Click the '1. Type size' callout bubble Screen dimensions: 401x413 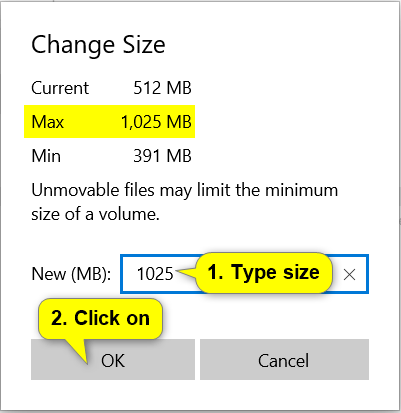(x=264, y=273)
